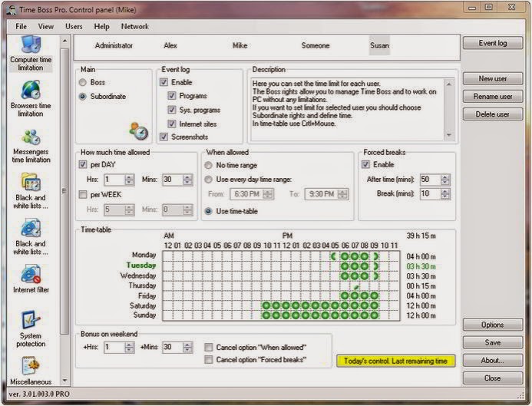Viewport: 532px width, 406px height.
Task: Click the Event log button
Action: pos(493,43)
